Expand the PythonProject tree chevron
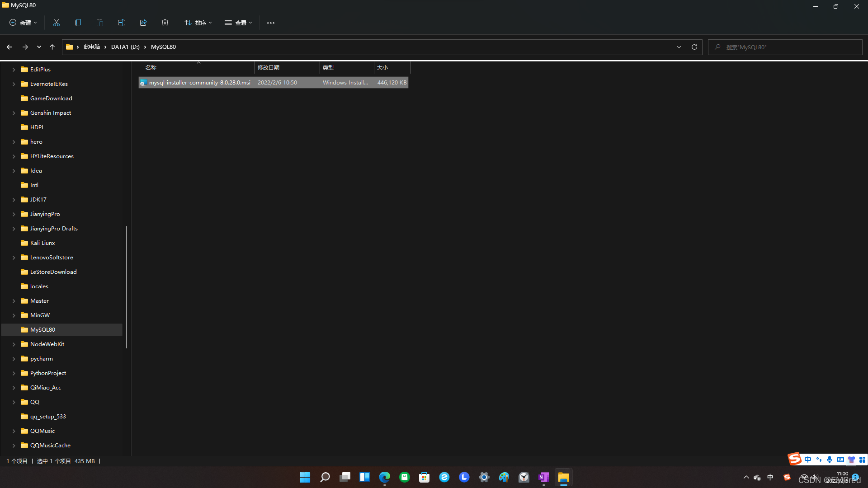868x488 pixels. 14,373
